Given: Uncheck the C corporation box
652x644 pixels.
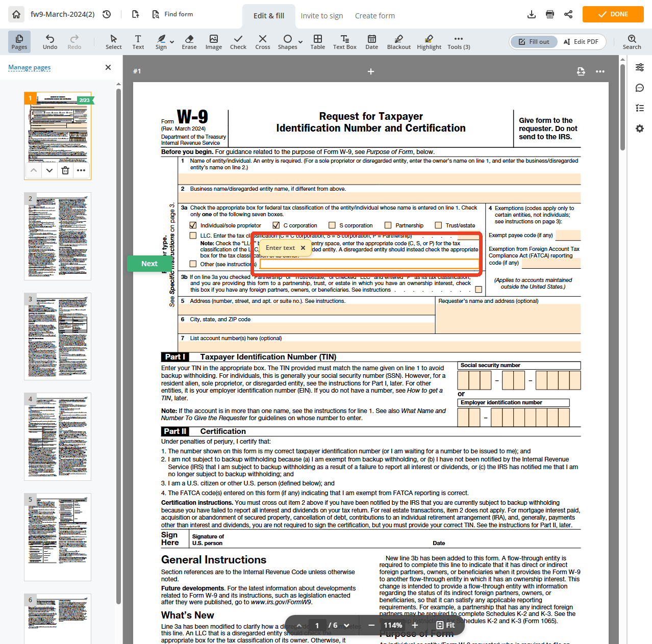Looking at the screenshot, I should [x=276, y=225].
